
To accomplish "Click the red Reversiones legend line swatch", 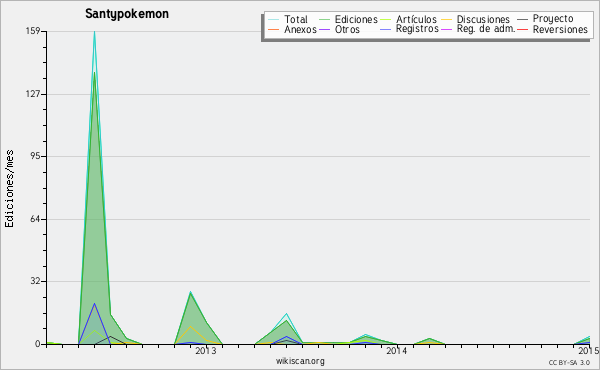I will [x=522, y=30].
